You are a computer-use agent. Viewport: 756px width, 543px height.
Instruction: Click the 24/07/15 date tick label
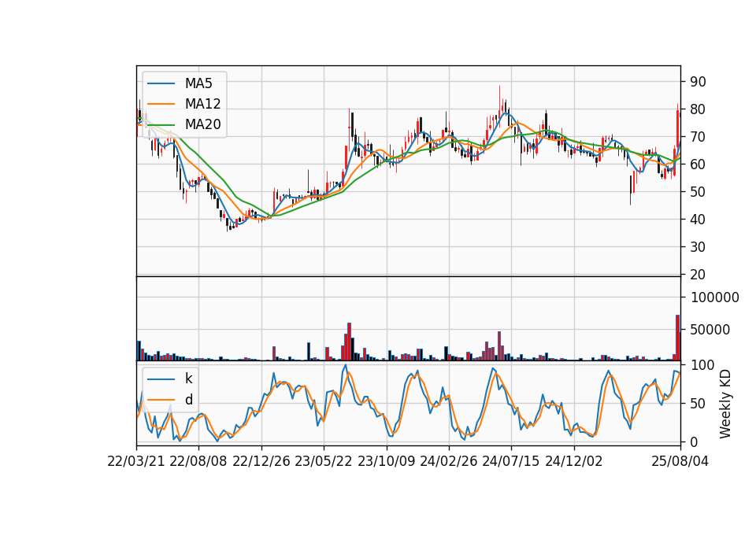click(x=511, y=461)
